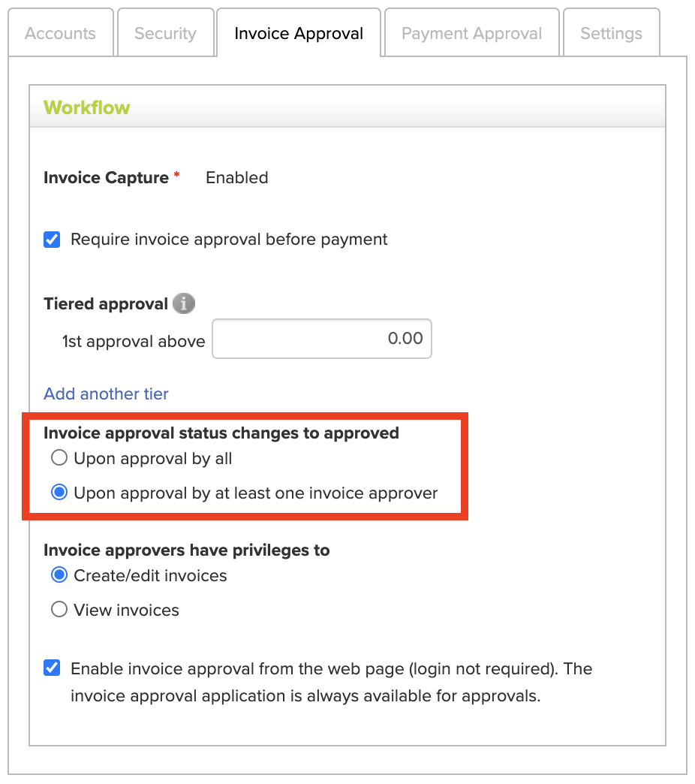Click the View invoices label text
Viewport: 695px width, 784px height.
click(x=126, y=610)
